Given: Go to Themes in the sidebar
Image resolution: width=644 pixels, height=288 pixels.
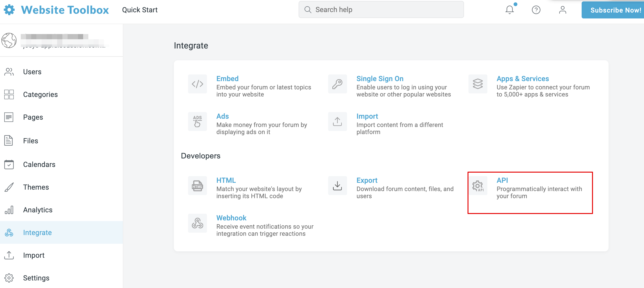Looking at the screenshot, I should point(36,187).
